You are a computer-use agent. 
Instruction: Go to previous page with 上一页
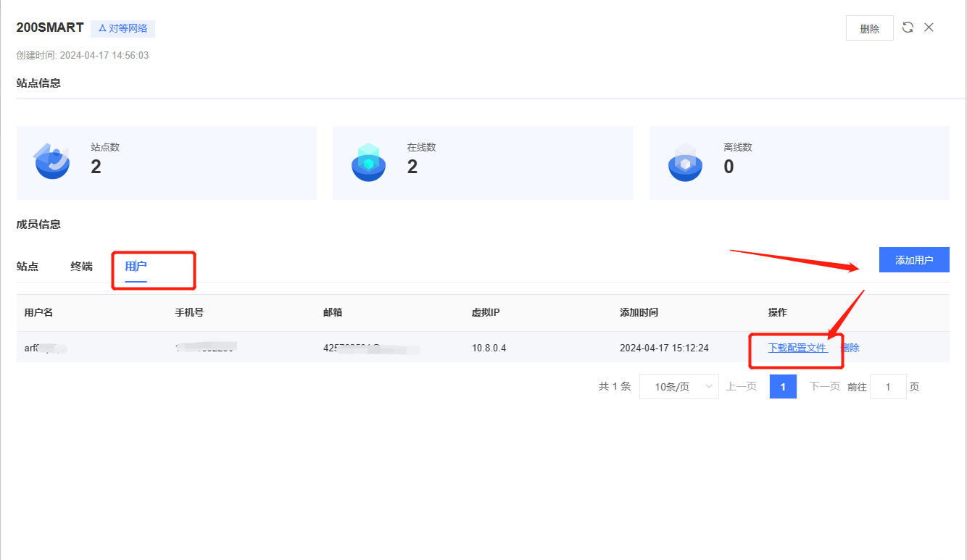coord(742,387)
